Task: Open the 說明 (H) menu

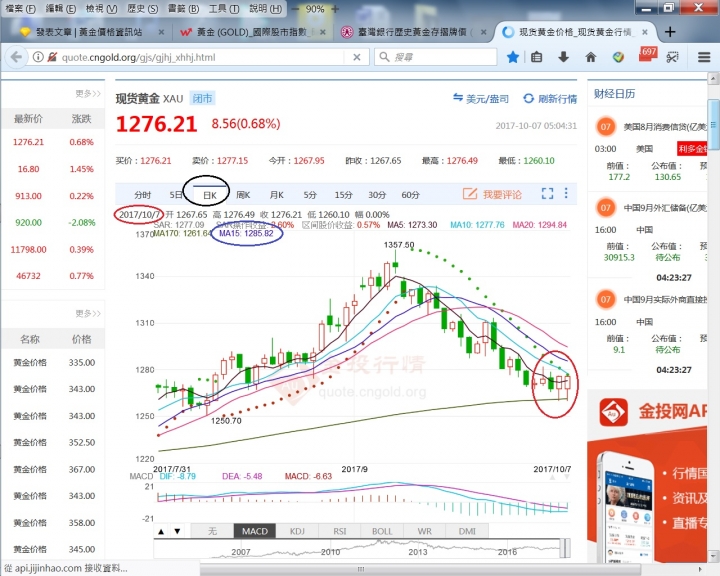Action: (265, 9)
